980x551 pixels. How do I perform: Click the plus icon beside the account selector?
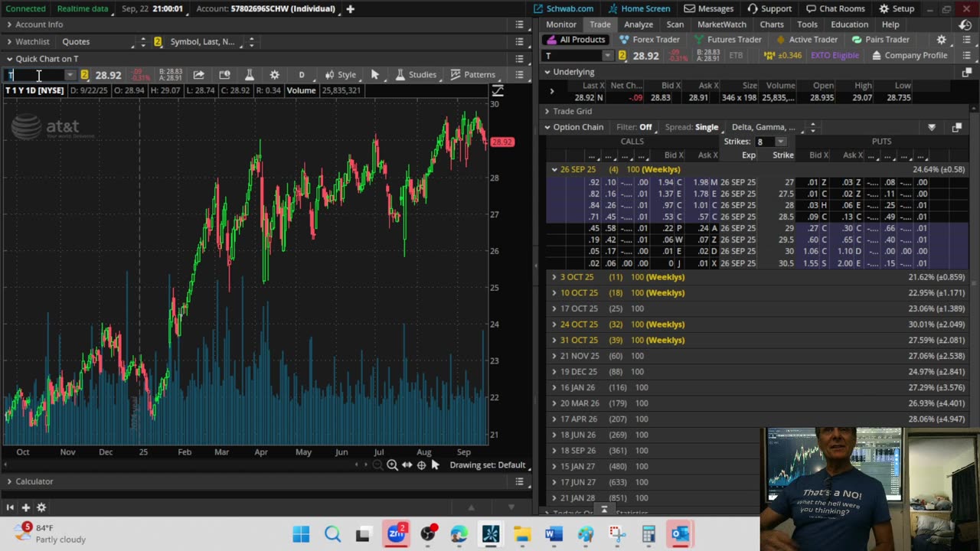[350, 8]
